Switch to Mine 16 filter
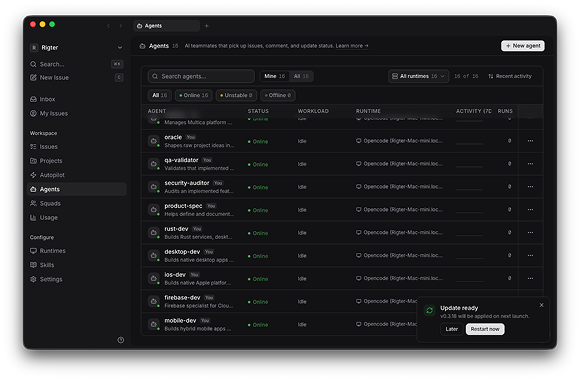This screenshot has width=580, height=380. tap(274, 76)
